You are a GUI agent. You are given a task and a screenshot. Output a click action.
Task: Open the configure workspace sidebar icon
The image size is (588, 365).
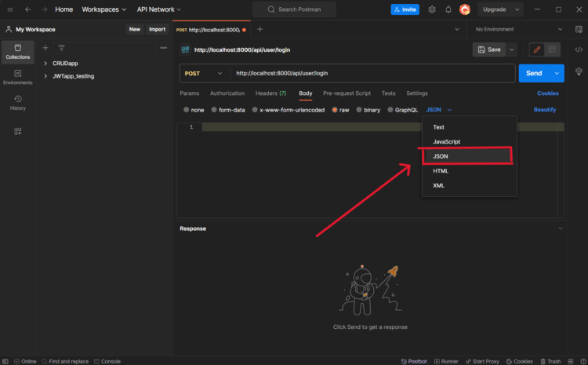[x=17, y=131]
